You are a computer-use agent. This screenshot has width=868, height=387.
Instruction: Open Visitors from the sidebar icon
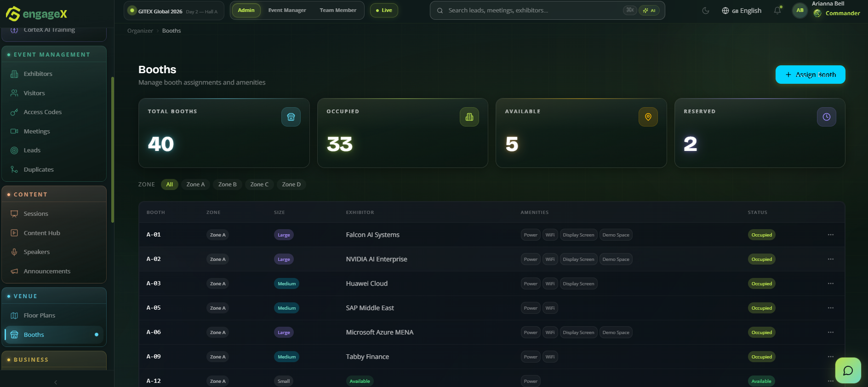14,93
